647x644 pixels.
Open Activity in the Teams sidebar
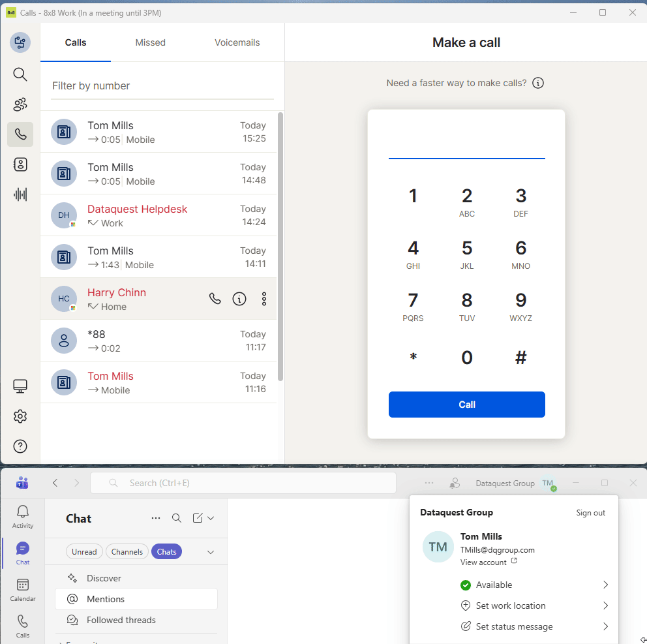pos(22,517)
